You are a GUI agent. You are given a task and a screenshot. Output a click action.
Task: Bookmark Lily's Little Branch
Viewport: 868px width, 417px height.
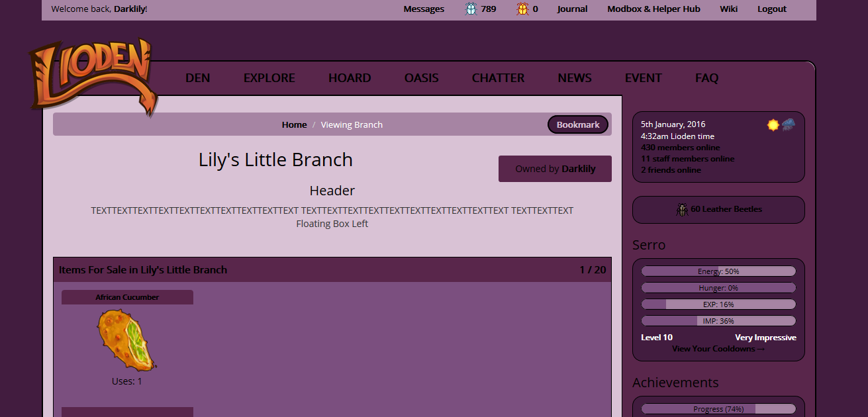[x=577, y=124]
